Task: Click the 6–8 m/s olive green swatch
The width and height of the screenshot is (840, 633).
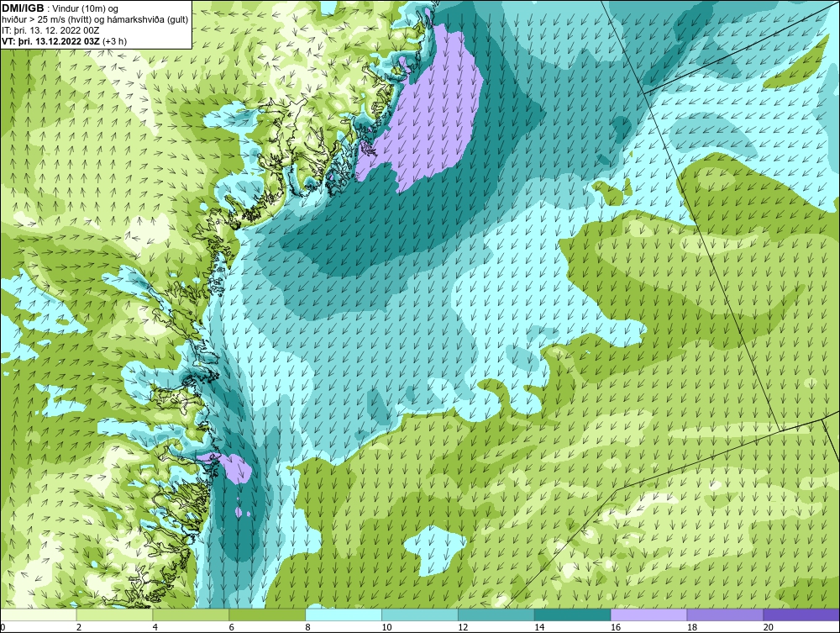Action: (267, 615)
